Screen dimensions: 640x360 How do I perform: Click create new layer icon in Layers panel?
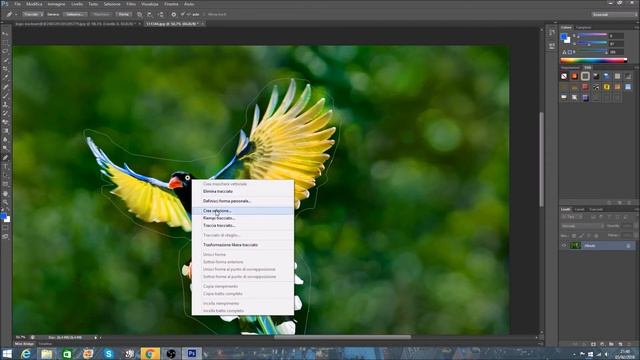[620, 344]
